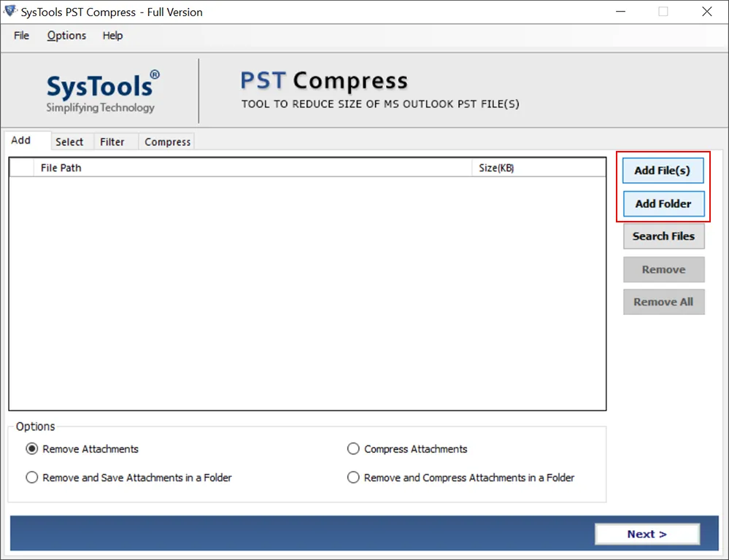Close the PST Compress window

pos(706,12)
